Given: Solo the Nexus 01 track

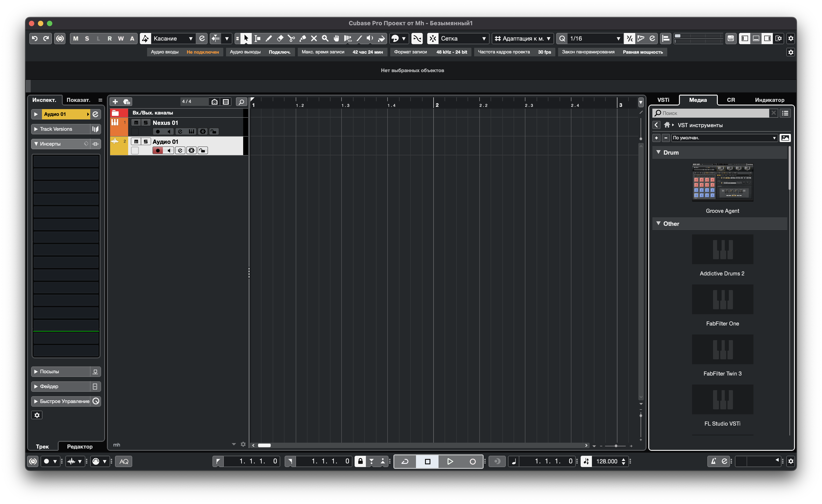Looking at the screenshot, I should click(x=146, y=123).
